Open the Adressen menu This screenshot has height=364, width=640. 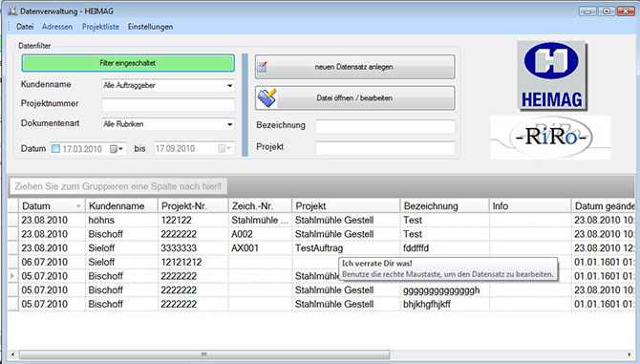point(57,27)
